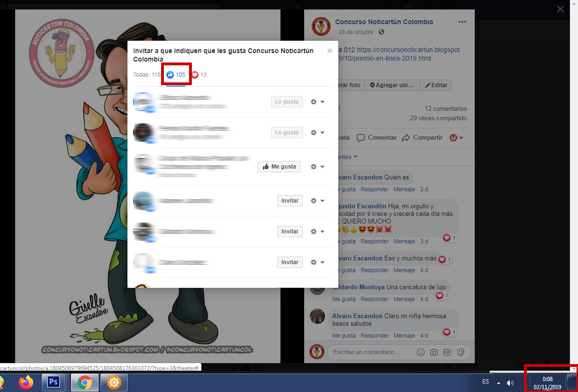Open the love reactions tab showing 13
Image resolution: width=578 pixels, height=392 pixels.
pyautogui.click(x=199, y=75)
